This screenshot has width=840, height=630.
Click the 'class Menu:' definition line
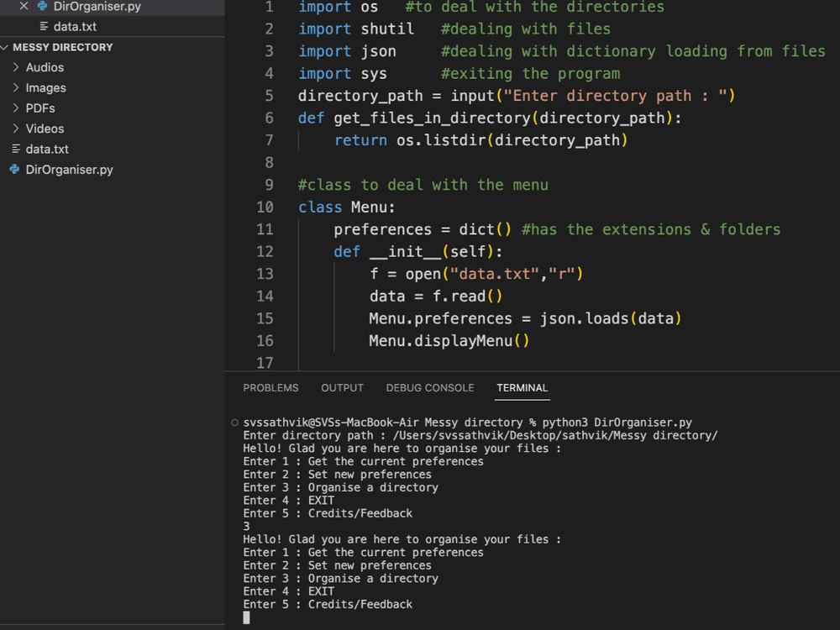347,207
